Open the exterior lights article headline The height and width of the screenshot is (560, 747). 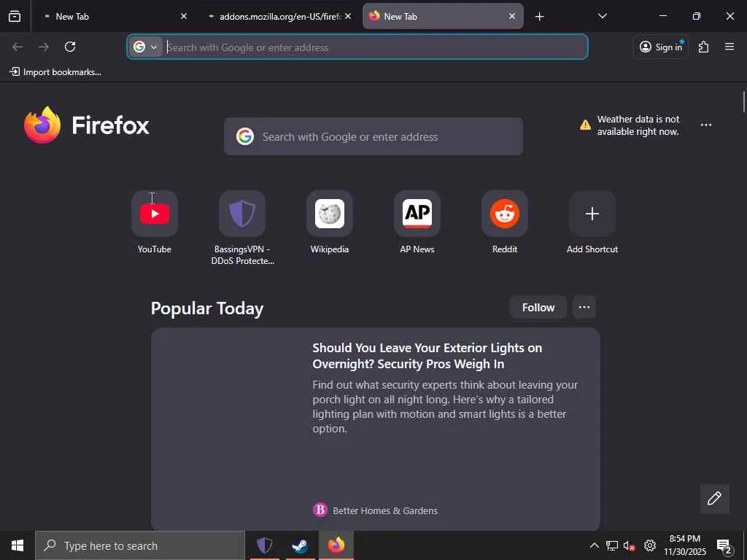click(427, 356)
